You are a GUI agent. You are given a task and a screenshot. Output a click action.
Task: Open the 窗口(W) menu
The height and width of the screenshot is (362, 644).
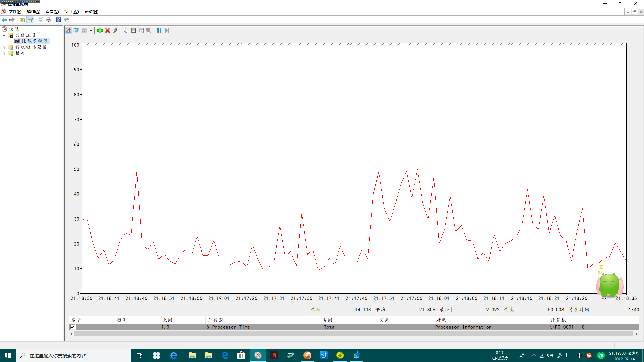click(x=71, y=12)
